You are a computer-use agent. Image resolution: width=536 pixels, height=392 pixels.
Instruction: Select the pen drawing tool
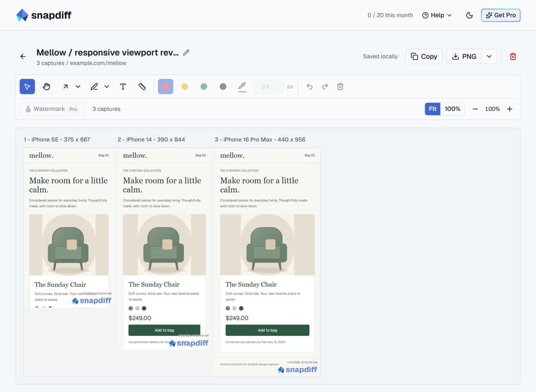tap(94, 87)
